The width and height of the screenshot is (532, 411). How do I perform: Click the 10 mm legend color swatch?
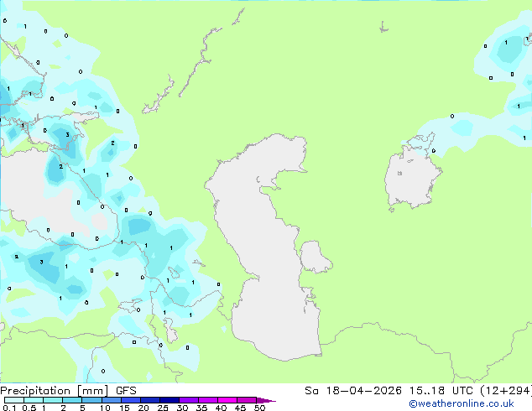[111, 400]
